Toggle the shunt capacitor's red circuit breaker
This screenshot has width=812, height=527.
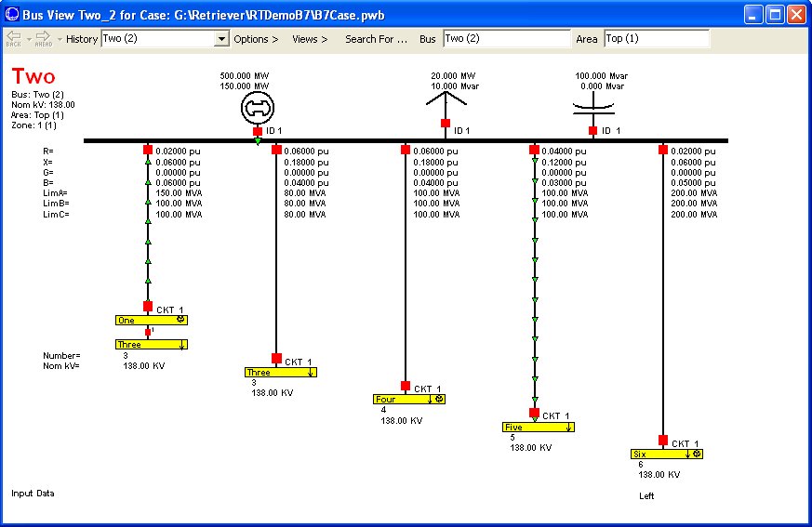click(592, 131)
